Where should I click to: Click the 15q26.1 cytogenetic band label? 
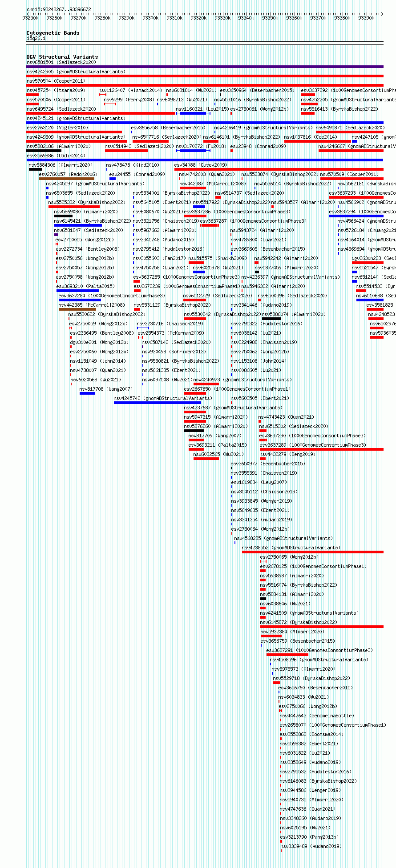(36, 39)
